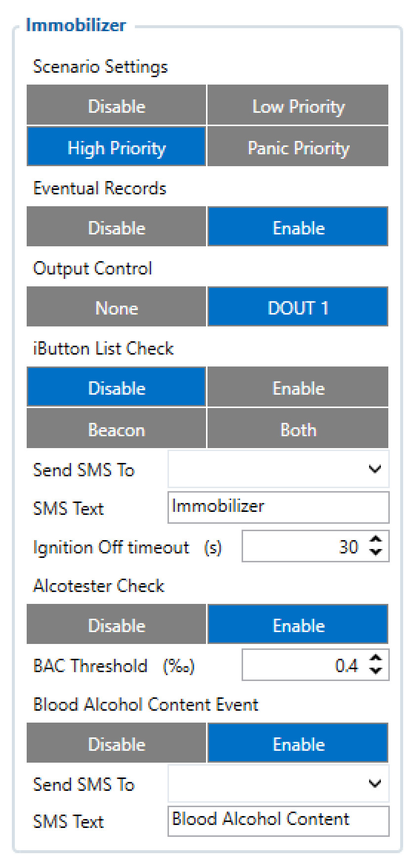Decrease BAC Threshold using down arrow
415x868 pixels.
click(376, 671)
